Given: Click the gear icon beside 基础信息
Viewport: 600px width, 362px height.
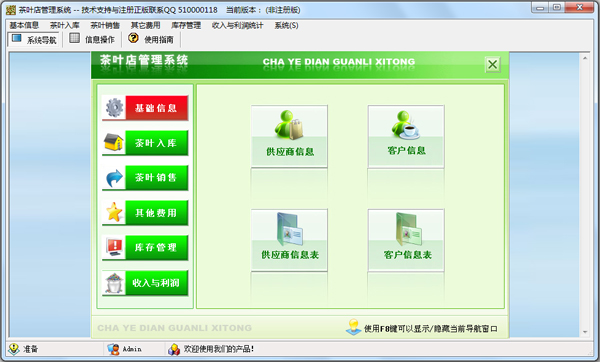Looking at the screenshot, I should 114,108.
